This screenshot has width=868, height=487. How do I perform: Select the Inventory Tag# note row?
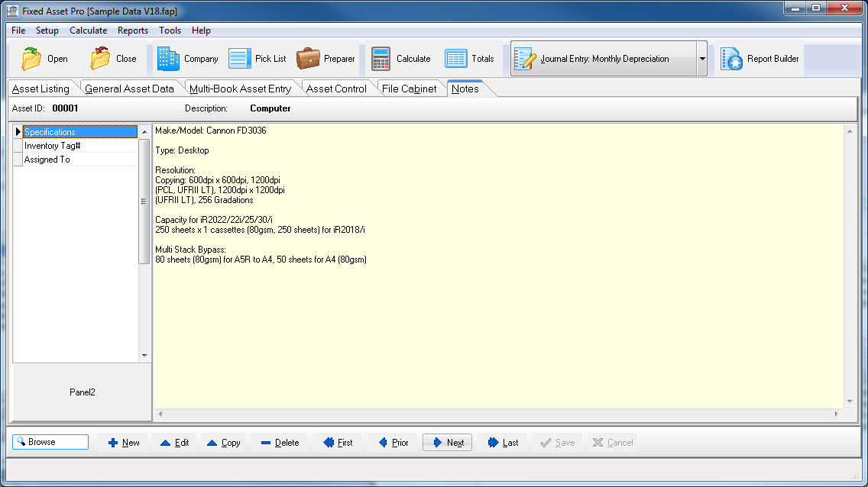[53, 146]
